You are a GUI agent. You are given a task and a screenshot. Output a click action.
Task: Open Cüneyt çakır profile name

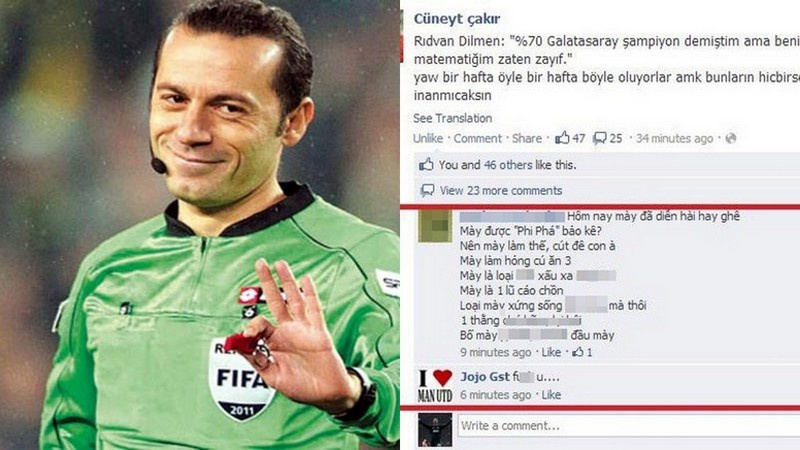457,19
